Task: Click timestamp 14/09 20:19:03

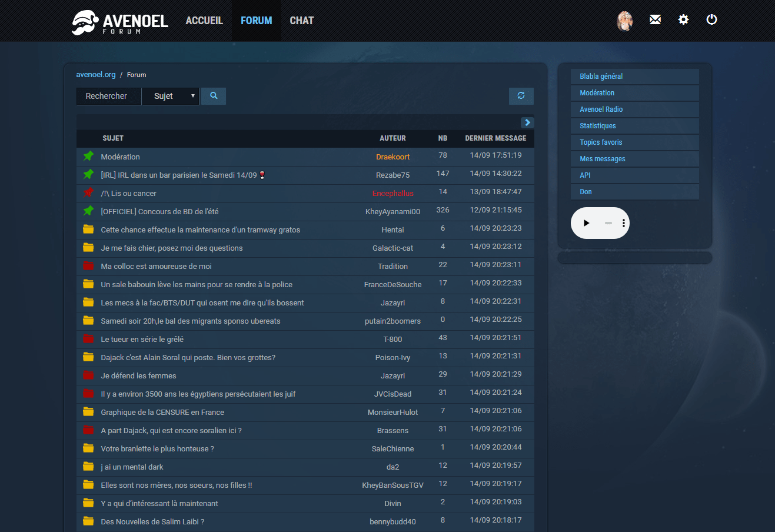Action: [496, 502]
